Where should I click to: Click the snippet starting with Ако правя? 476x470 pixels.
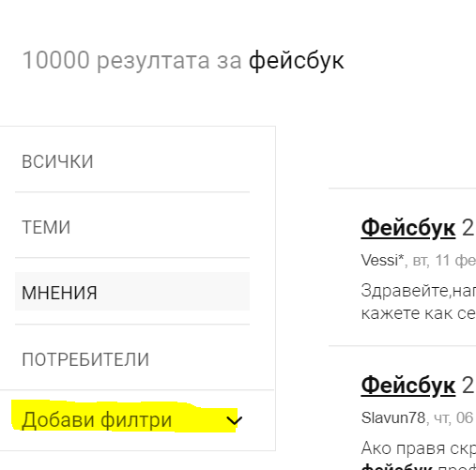[419, 448]
